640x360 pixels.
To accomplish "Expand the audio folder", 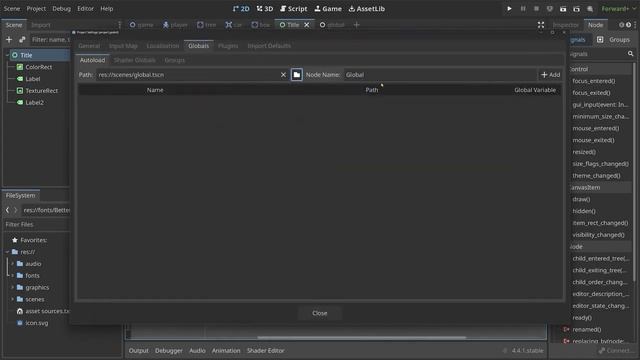I will [13, 264].
